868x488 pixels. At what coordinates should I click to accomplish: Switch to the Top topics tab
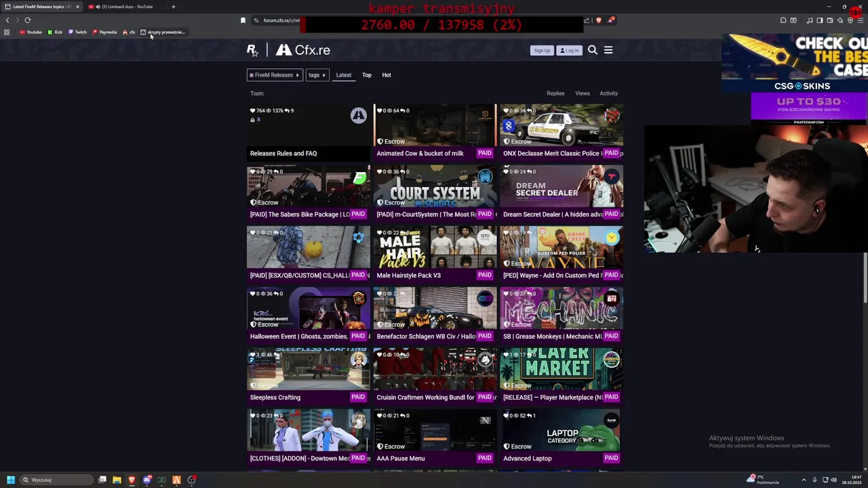[x=367, y=75]
